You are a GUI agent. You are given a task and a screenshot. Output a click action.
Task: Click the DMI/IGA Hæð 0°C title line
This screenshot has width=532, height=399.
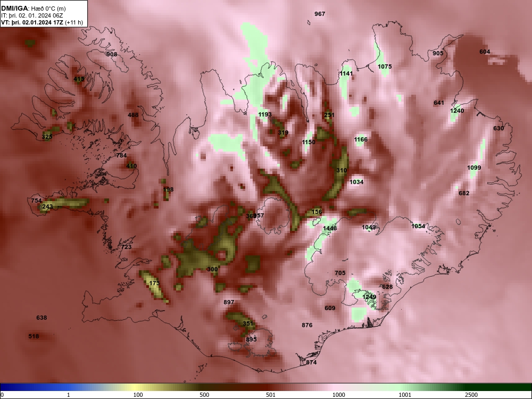[x=33, y=9]
